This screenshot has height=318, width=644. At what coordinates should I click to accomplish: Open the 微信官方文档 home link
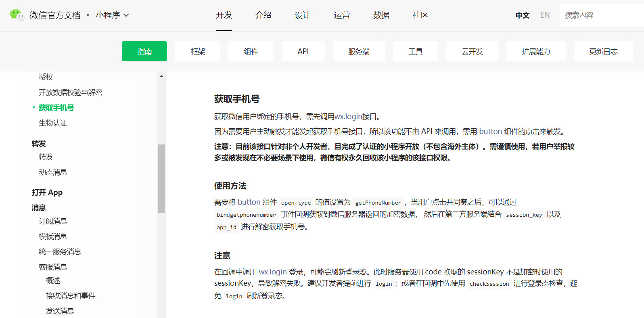pyautogui.click(x=55, y=15)
